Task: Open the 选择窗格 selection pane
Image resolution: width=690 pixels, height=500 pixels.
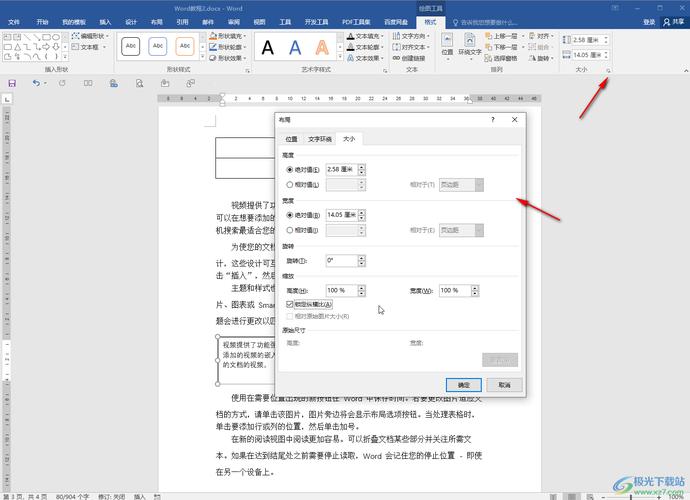Action: (x=501, y=58)
